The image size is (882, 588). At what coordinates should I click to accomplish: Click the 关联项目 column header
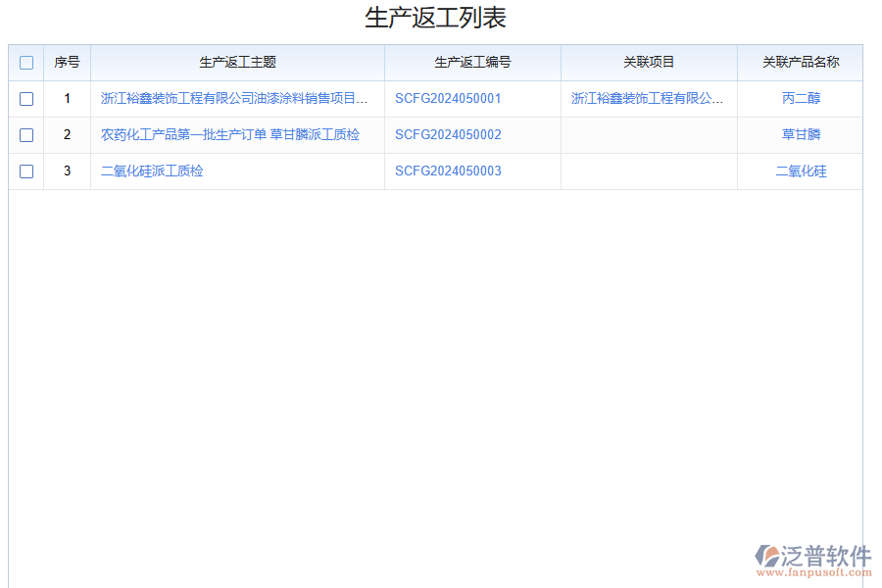tap(648, 62)
